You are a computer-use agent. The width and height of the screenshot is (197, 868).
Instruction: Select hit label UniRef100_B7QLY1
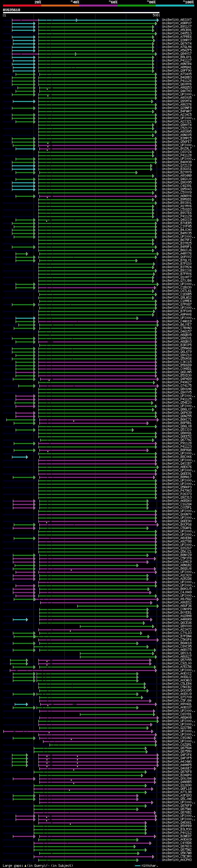click(x=177, y=260)
